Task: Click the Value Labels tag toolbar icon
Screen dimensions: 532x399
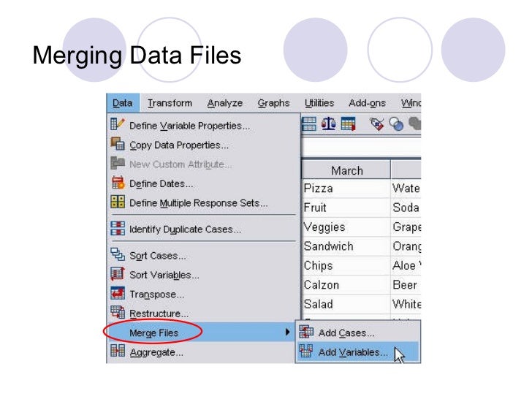Action: click(x=377, y=123)
